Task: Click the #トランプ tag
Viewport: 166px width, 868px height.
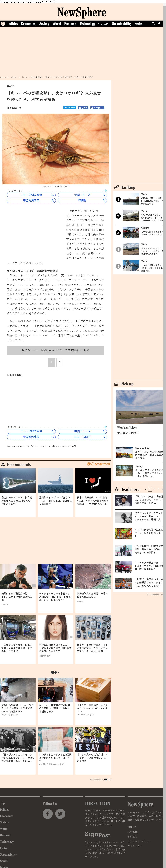Action: point(56,446)
